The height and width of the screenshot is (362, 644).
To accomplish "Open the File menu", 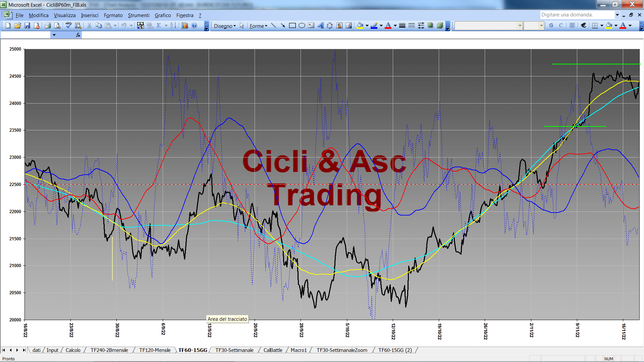I will pyautogui.click(x=19, y=15).
